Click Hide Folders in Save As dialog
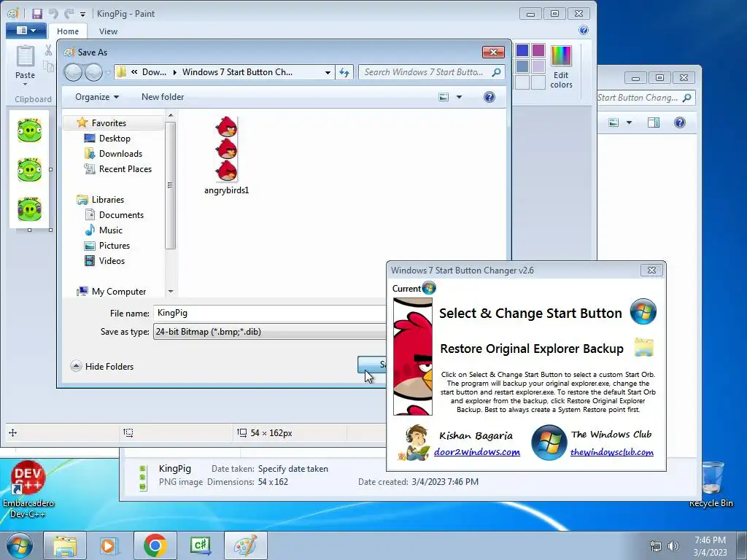The height and width of the screenshot is (560, 747). [x=102, y=366]
